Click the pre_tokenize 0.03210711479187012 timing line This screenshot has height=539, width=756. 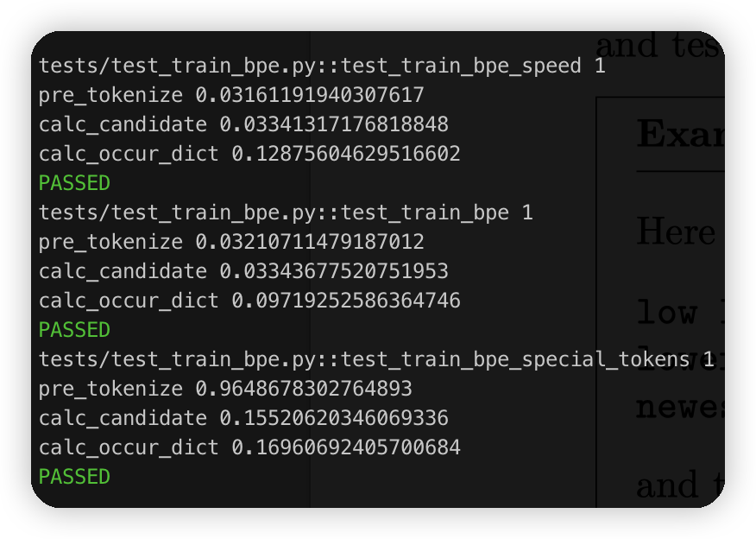point(231,242)
